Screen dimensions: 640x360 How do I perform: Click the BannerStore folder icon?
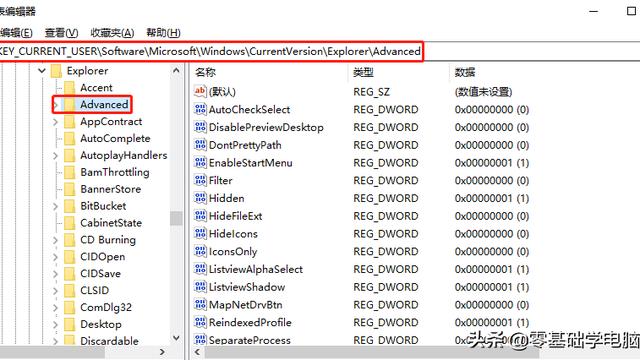click(69, 189)
